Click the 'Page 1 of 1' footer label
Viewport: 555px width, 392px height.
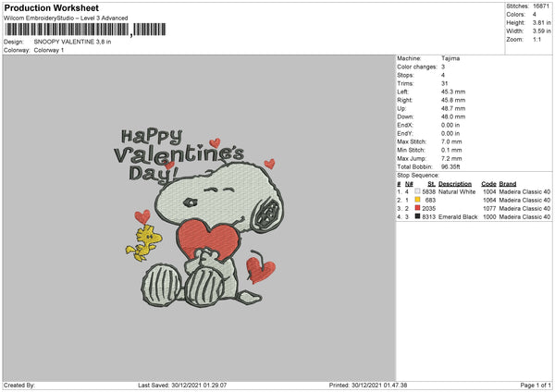tap(536, 385)
